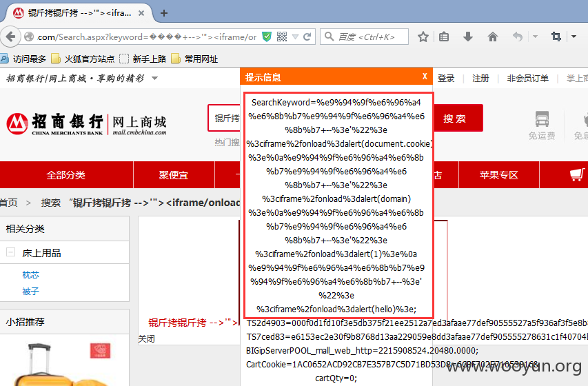
Task: Open the 全部分类 category menu
Action: [x=66, y=175]
